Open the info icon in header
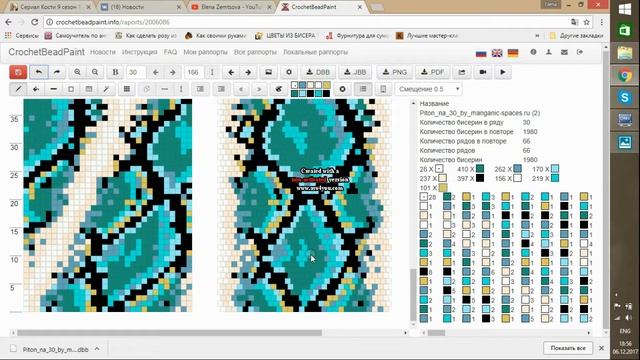Viewport: 640px width, 360px height. 533,52
